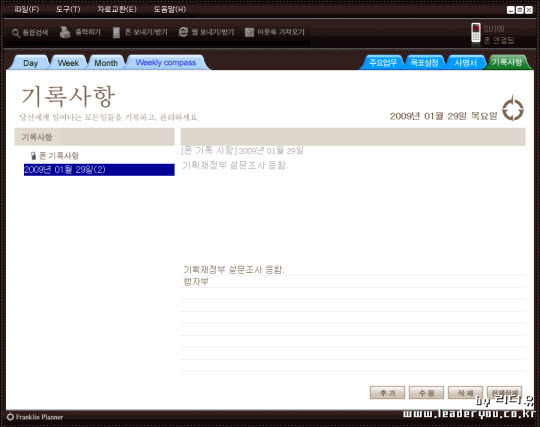Open the 파일(F) menu
Viewport: 540px width, 427px height.
pos(27,9)
